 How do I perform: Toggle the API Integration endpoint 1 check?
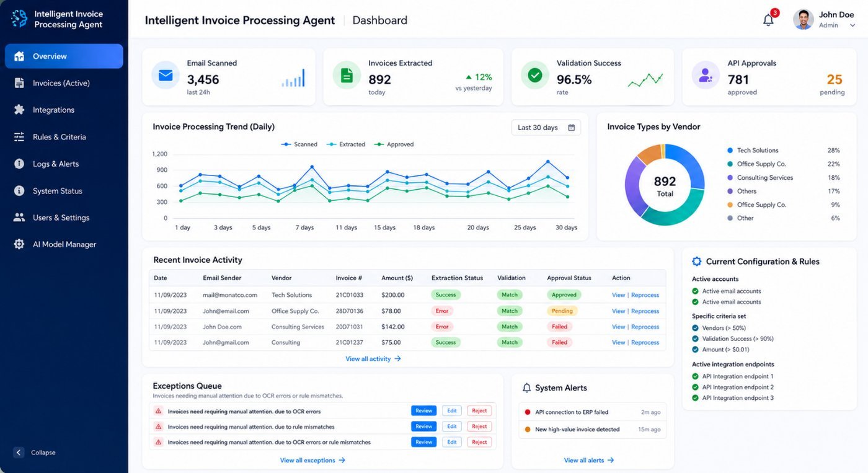(695, 376)
